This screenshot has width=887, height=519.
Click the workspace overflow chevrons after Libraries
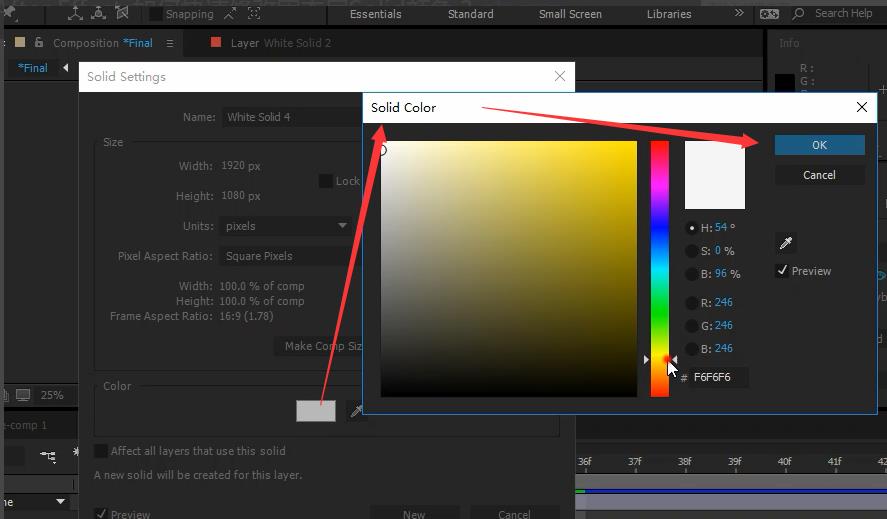point(739,14)
